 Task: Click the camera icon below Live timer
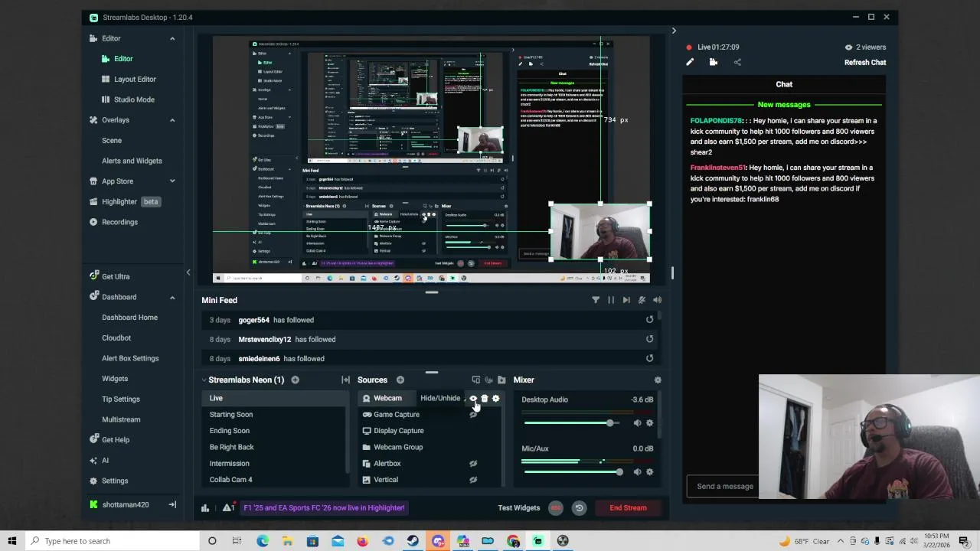[714, 63]
